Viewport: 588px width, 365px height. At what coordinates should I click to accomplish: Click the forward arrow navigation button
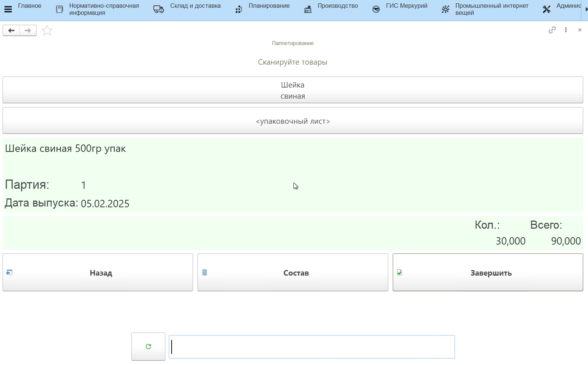click(28, 30)
